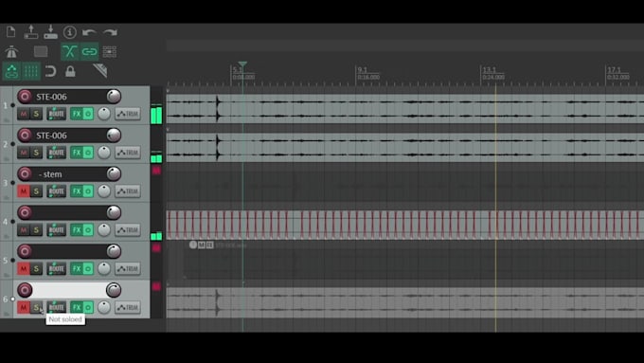Image resolution: width=644 pixels, height=363 pixels.
Task: Click track 4 pan knob
Action: [x=104, y=229]
